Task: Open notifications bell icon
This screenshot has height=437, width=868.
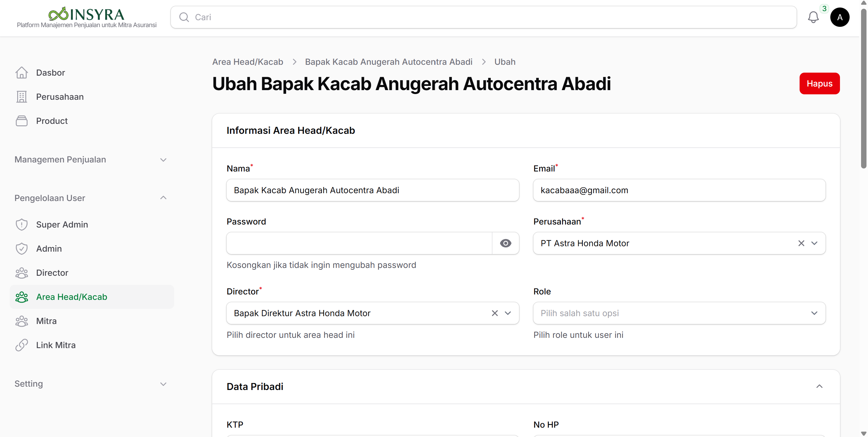Action: pyautogui.click(x=813, y=17)
